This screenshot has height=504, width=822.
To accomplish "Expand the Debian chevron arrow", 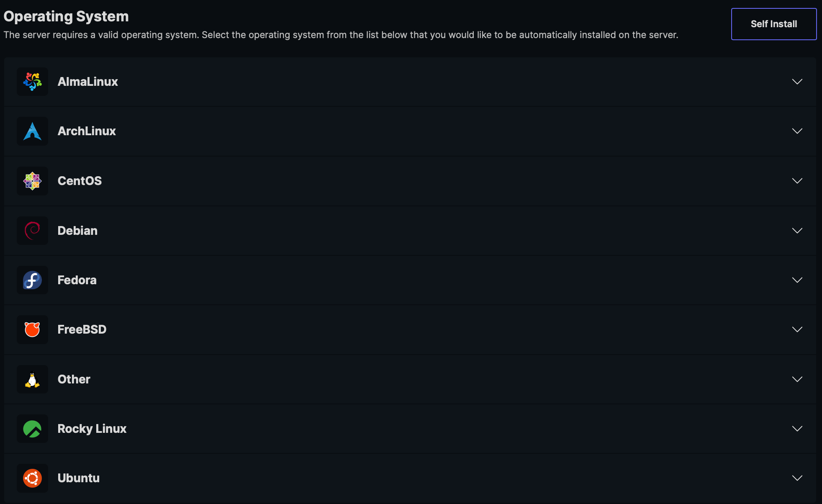I will click(x=797, y=231).
